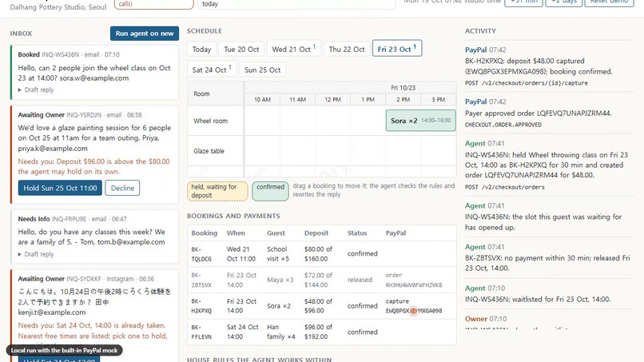Click the 3 PM column header

[438, 99]
